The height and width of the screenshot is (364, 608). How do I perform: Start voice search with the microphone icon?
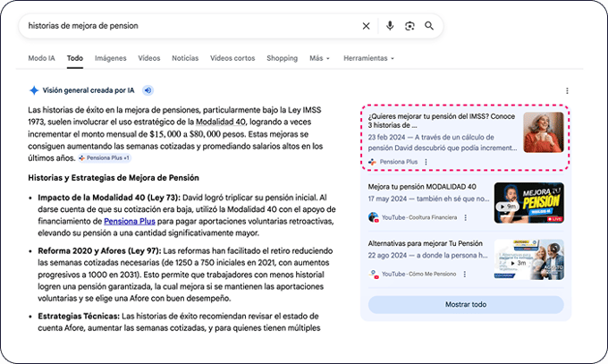click(390, 26)
